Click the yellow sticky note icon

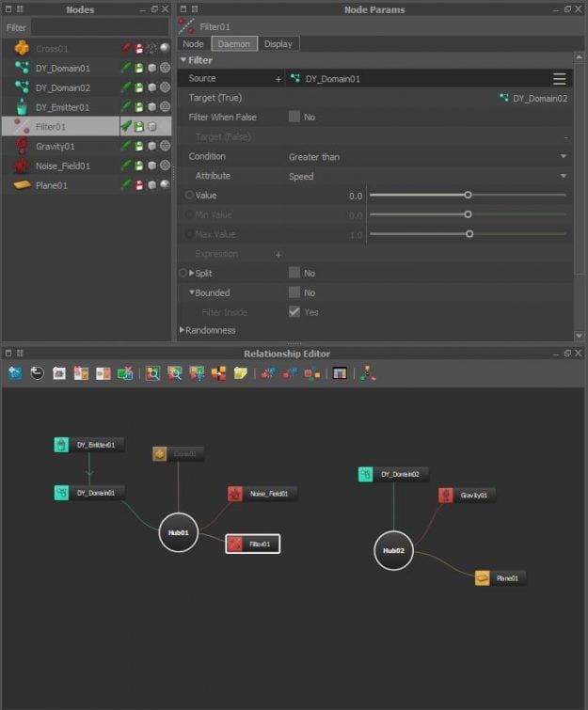pyautogui.click(x=241, y=373)
